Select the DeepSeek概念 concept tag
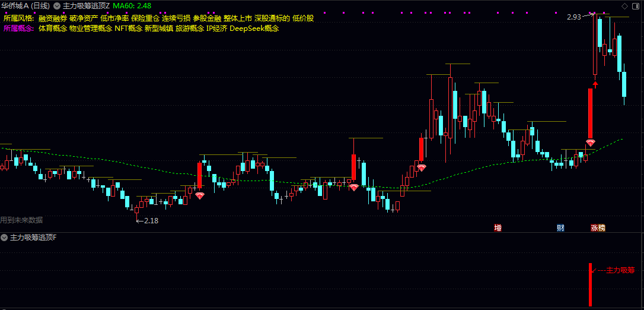644x310 pixels. pos(254,29)
